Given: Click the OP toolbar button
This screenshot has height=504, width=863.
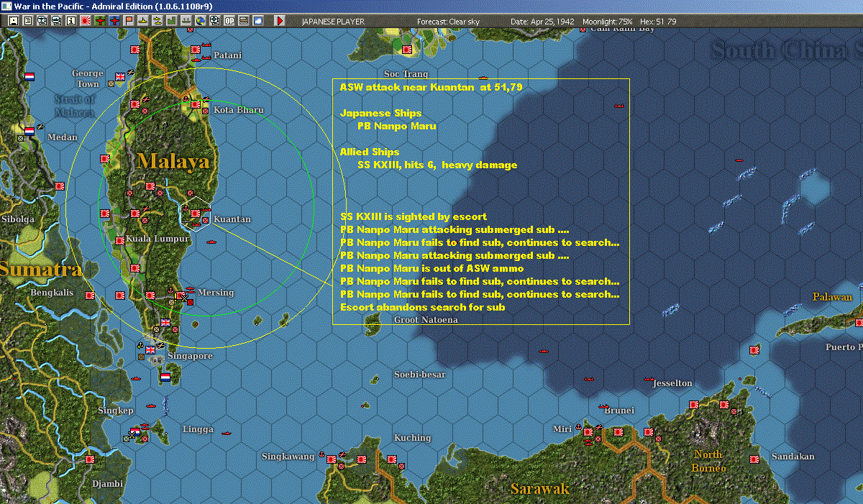Looking at the screenshot, I should pyautogui.click(x=229, y=21).
